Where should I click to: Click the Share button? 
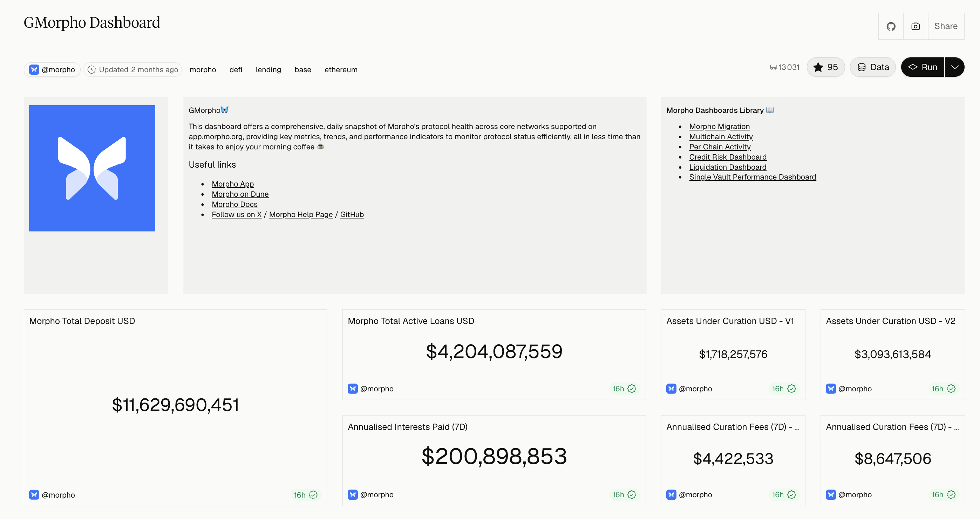pyautogui.click(x=946, y=26)
